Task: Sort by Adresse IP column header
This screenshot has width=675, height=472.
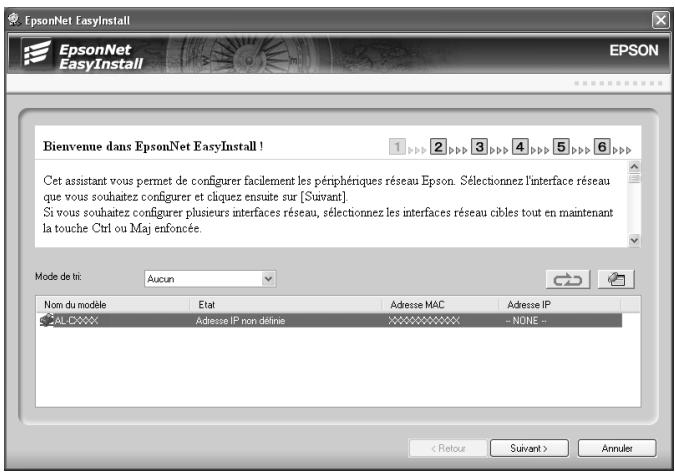Action: click(560, 304)
